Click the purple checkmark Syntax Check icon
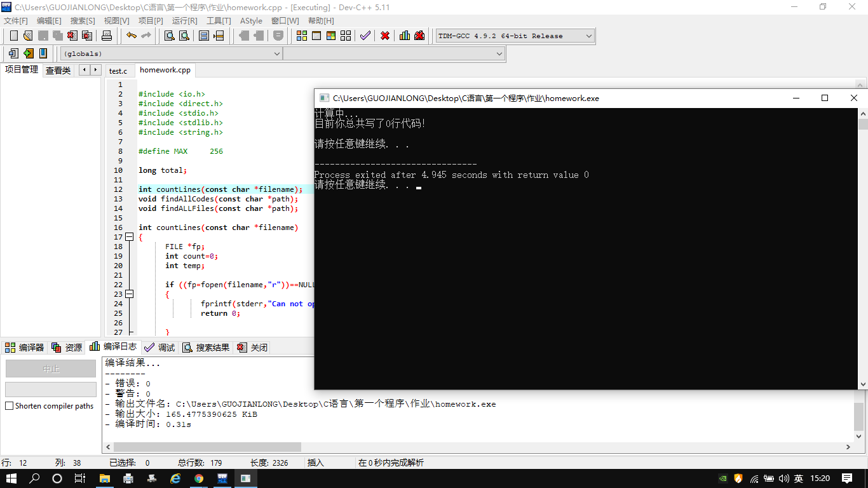The width and height of the screenshot is (868, 488). coord(365,36)
